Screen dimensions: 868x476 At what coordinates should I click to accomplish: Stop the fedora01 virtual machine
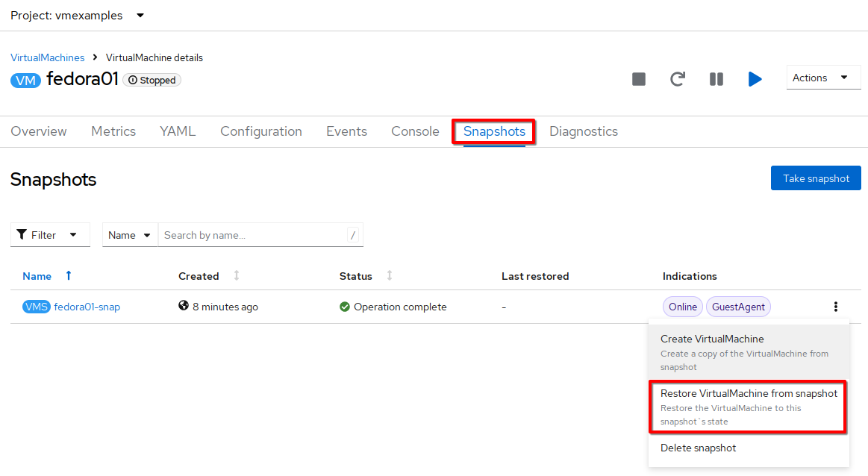[x=639, y=79]
